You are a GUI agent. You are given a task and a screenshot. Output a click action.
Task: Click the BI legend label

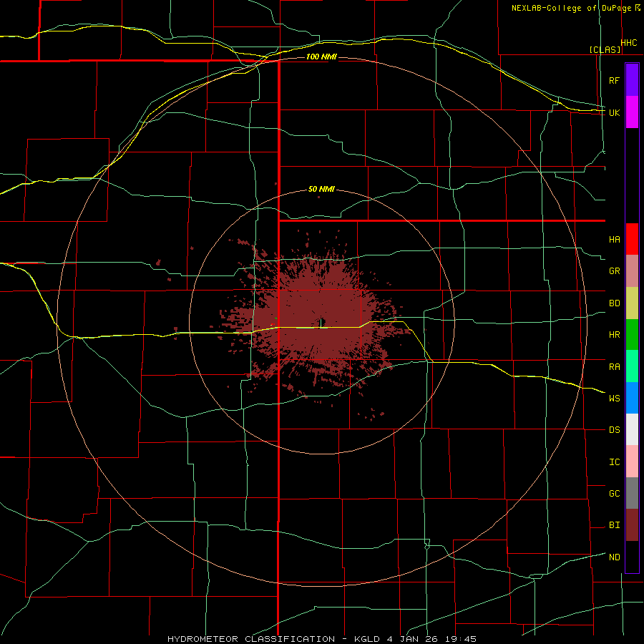[615, 525]
